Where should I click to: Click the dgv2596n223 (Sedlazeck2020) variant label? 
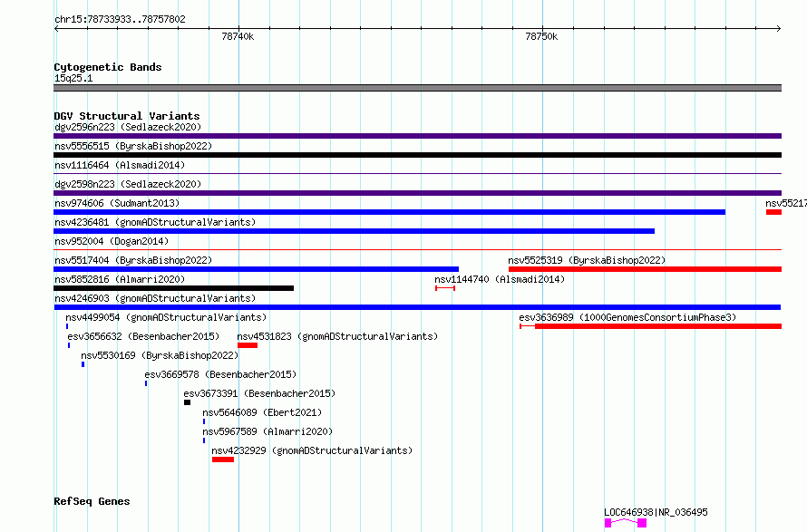128,127
